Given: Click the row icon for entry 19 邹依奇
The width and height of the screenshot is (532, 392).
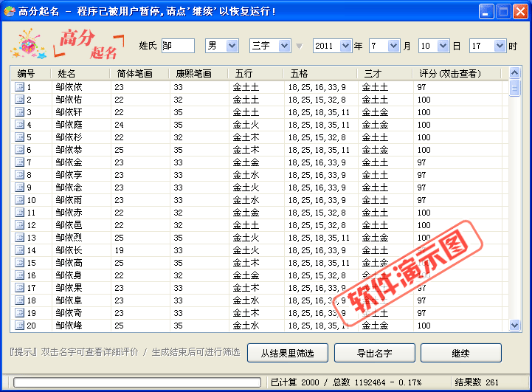Looking at the screenshot, I should (x=20, y=313).
